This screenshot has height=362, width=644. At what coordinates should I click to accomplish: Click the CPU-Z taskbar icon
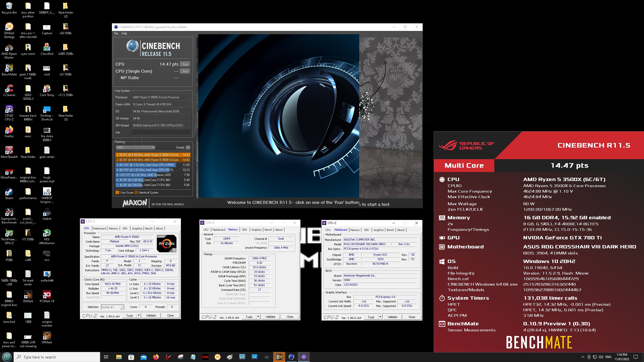click(304, 357)
